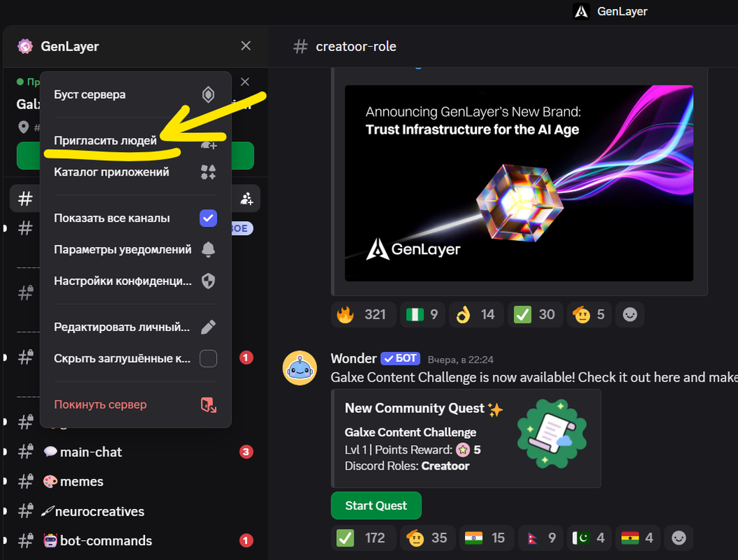The width and height of the screenshot is (738, 560).
Task: Click the pencil edit profile icon
Action: point(208,327)
